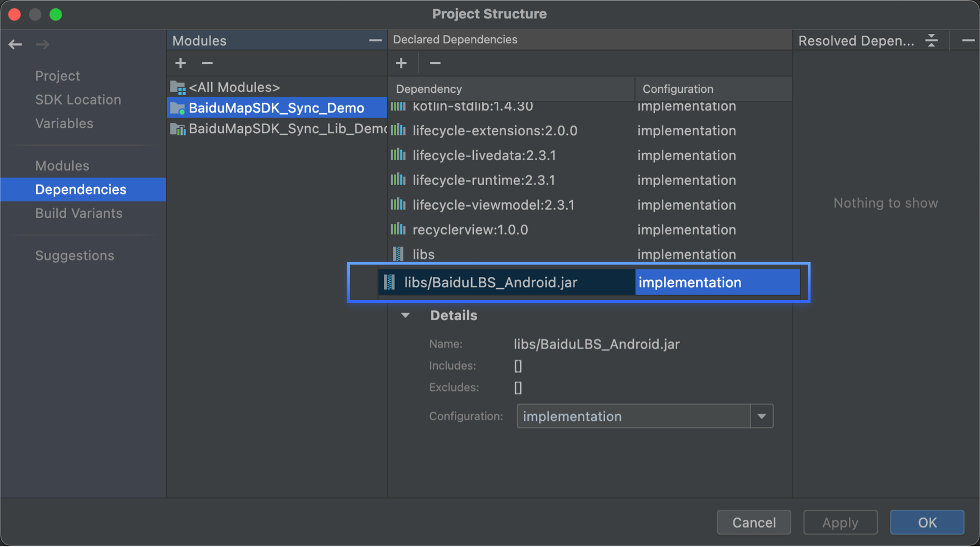Select the All Modules entry
This screenshot has width=980, height=547.
pos(234,87)
